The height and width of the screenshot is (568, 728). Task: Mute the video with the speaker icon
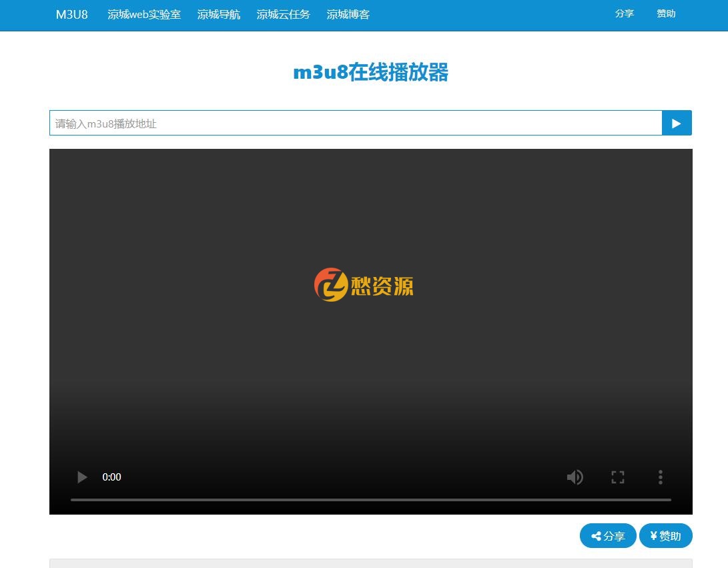coord(575,477)
